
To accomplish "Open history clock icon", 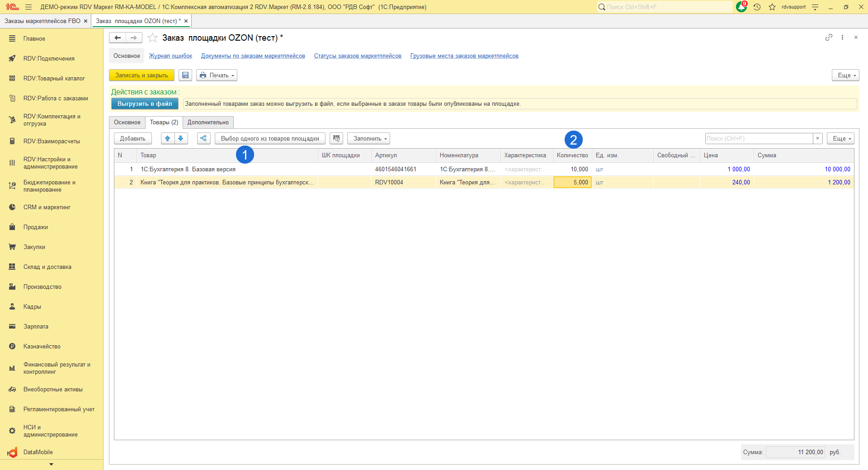I will pyautogui.click(x=757, y=7).
